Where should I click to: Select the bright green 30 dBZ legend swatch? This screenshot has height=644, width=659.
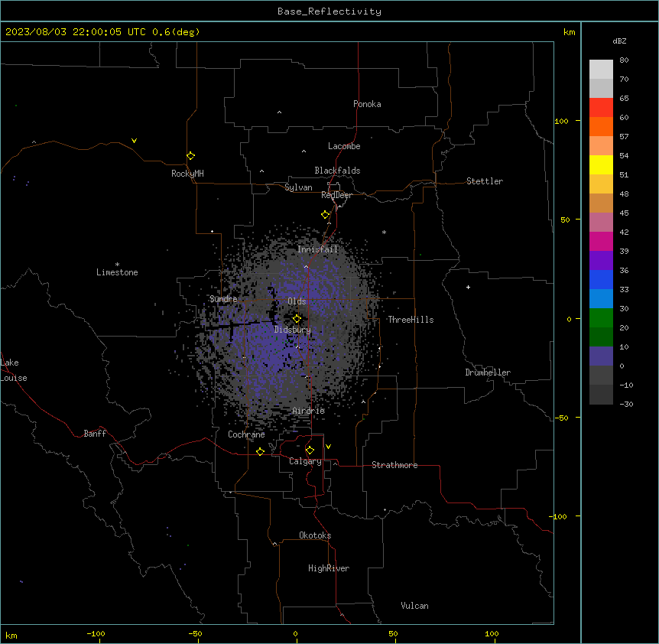coord(601,318)
